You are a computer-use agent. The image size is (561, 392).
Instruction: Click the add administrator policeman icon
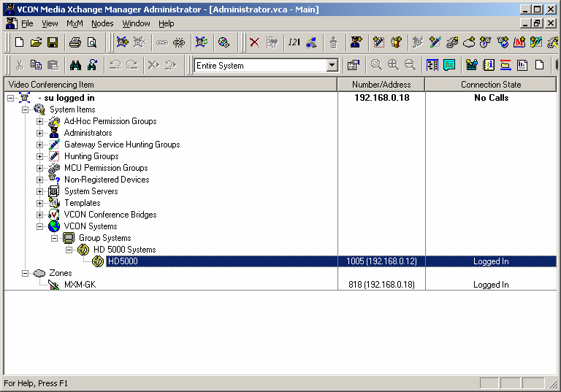click(x=356, y=42)
